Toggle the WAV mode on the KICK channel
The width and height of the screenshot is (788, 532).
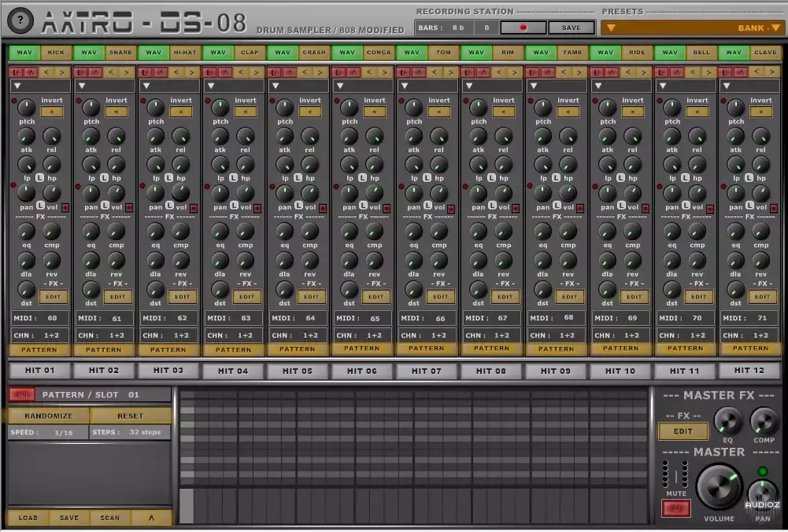pos(24,52)
